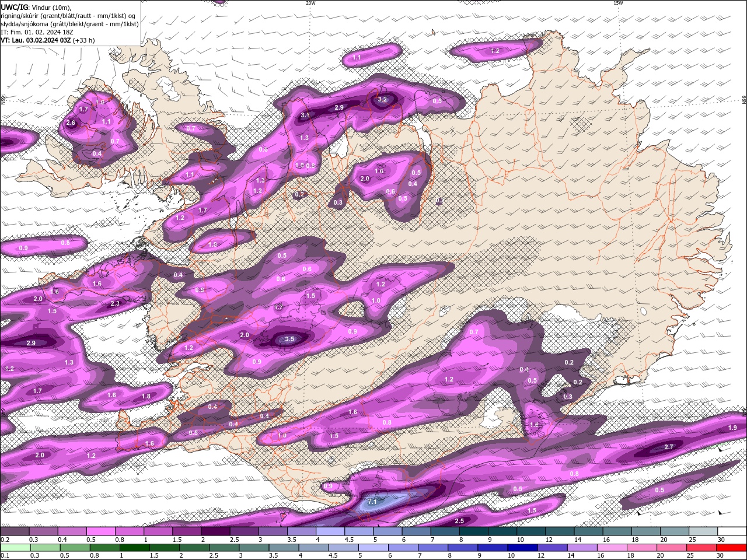This screenshot has width=747, height=560.
Task: Click the 2.8 value over the Westfjords
Action: (x=71, y=123)
